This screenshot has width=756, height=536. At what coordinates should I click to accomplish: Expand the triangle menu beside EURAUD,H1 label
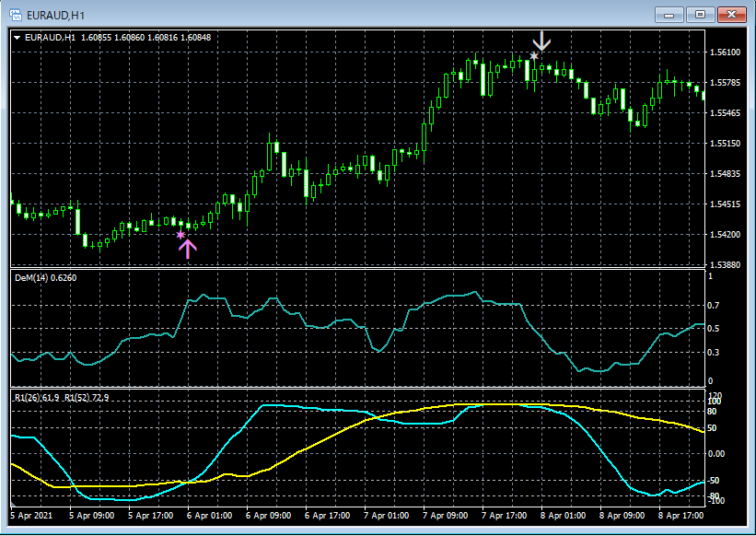coord(18,37)
